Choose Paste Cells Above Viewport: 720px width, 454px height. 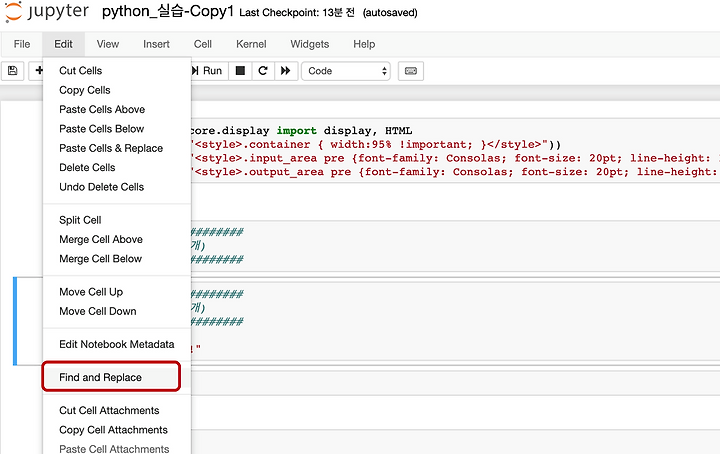point(117,109)
